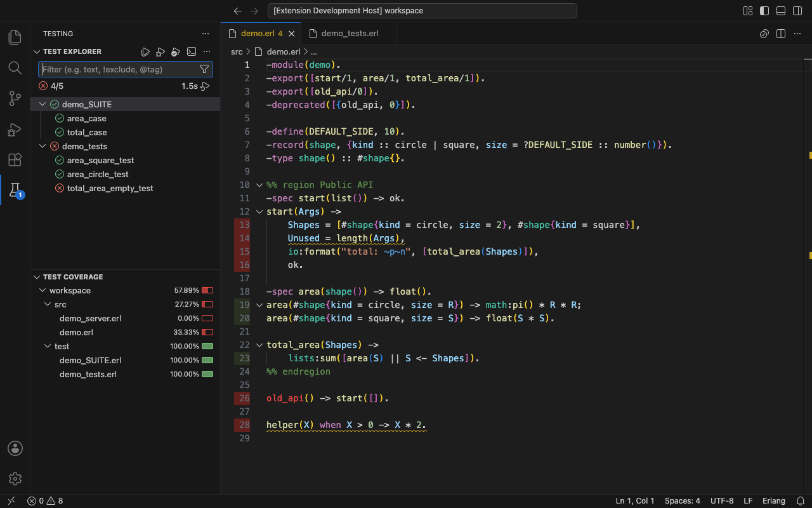Open Run and Debug view
The height and width of the screenshot is (508, 812).
coord(15,129)
